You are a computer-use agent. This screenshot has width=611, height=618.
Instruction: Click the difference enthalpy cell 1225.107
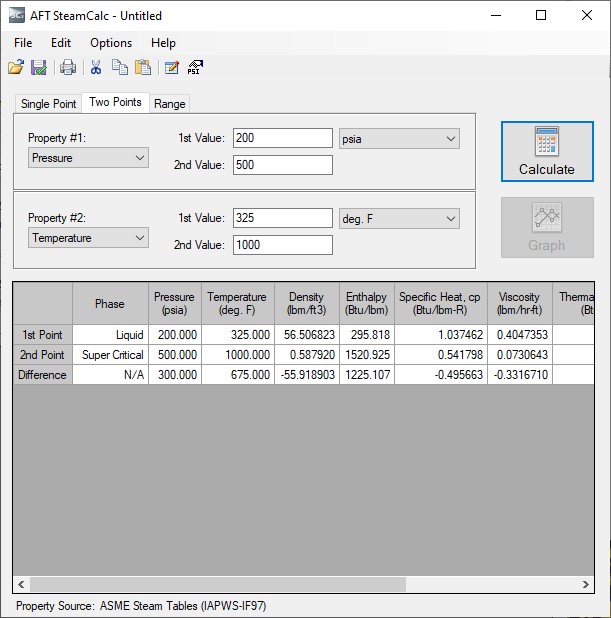[367, 374]
